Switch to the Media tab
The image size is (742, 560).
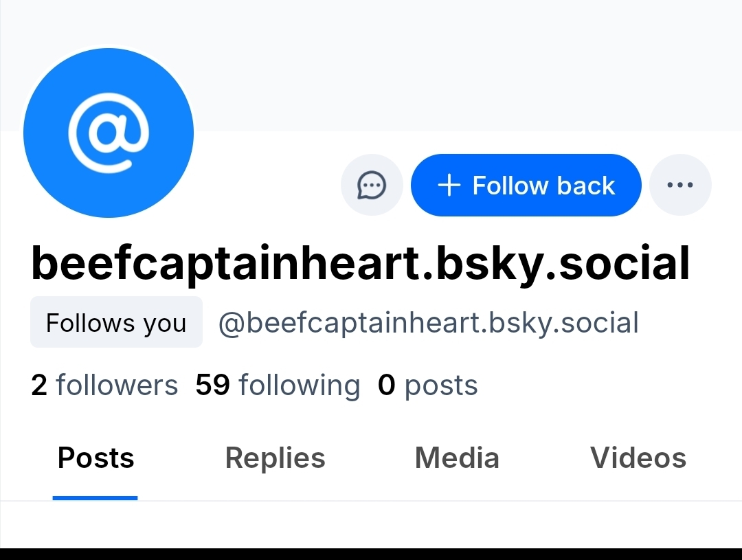pos(457,458)
